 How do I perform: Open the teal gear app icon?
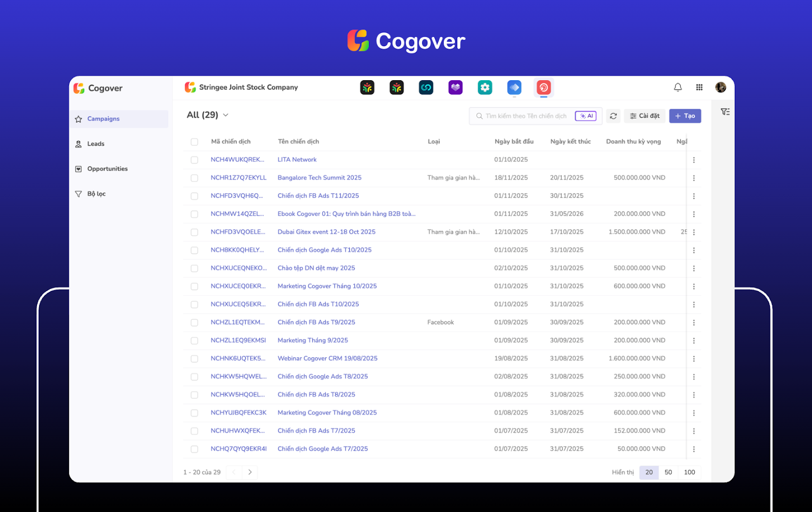pos(485,88)
